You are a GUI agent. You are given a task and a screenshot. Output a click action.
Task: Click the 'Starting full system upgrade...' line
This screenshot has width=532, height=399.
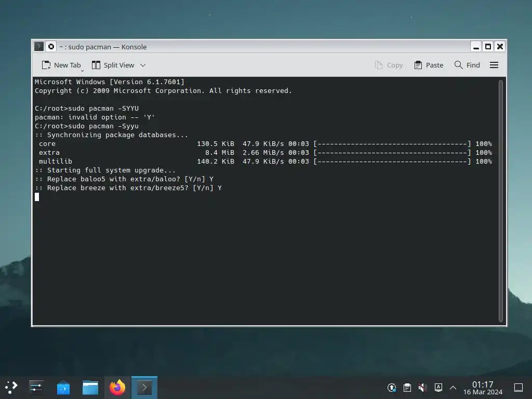tap(105, 170)
